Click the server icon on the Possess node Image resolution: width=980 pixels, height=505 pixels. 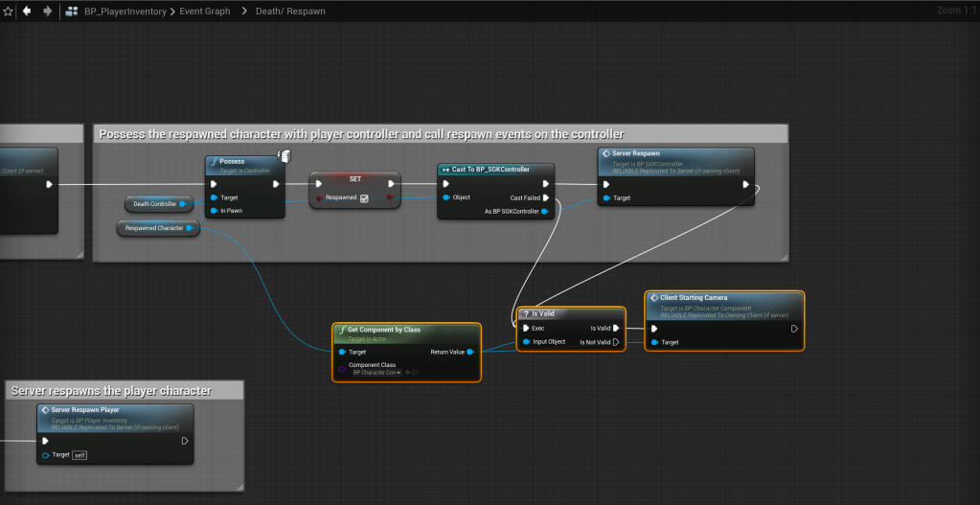pyautogui.click(x=285, y=156)
